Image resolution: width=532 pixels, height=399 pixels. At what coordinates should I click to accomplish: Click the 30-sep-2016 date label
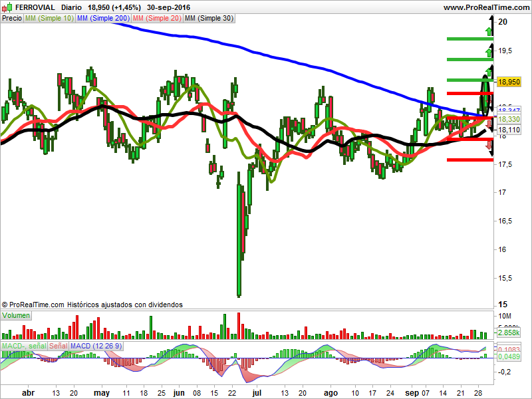pos(169,7)
